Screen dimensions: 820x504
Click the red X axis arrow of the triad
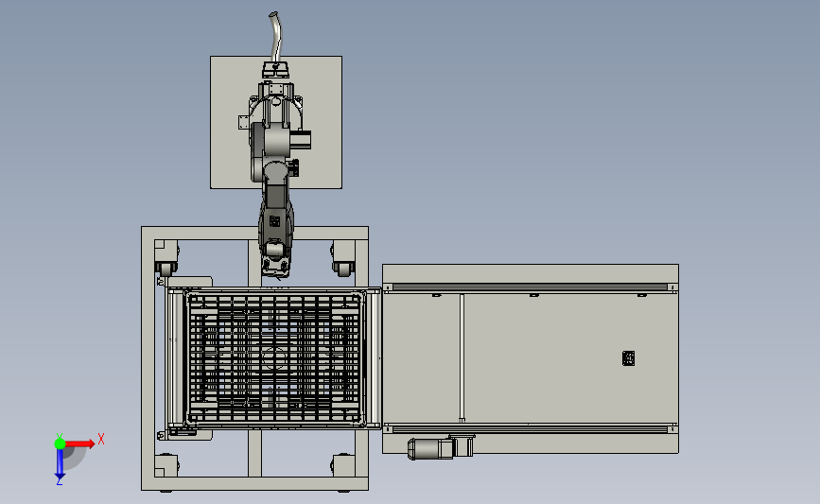[x=80, y=443]
